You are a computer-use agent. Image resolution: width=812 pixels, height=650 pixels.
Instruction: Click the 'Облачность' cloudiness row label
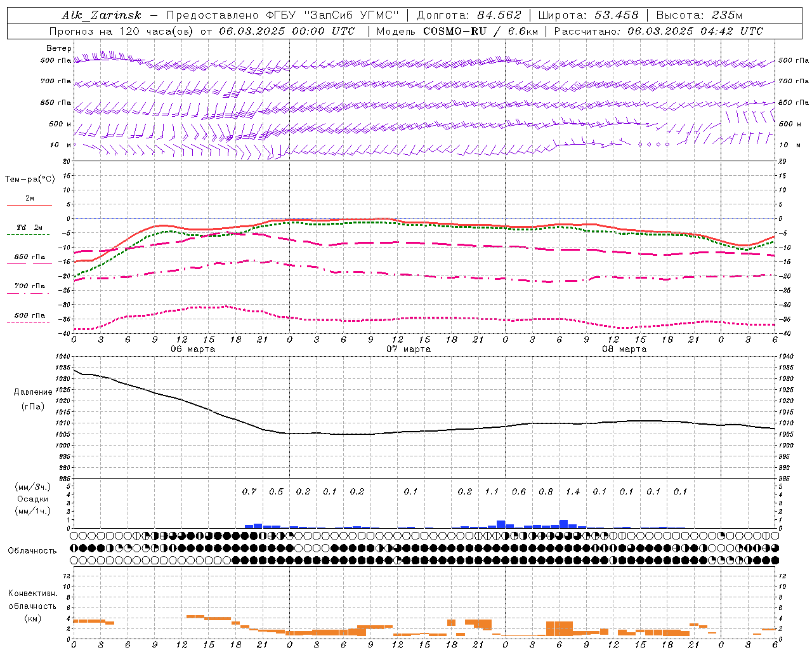(x=32, y=551)
